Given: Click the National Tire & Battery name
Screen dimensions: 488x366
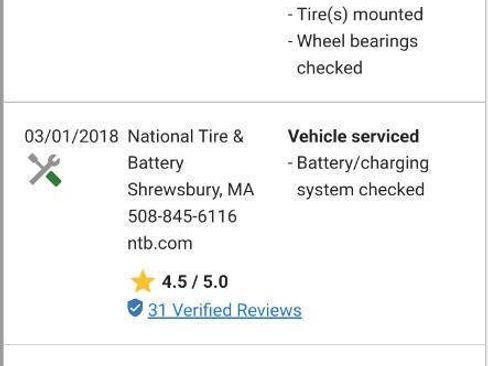Looking at the screenshot, I should (x=186, y=150).
